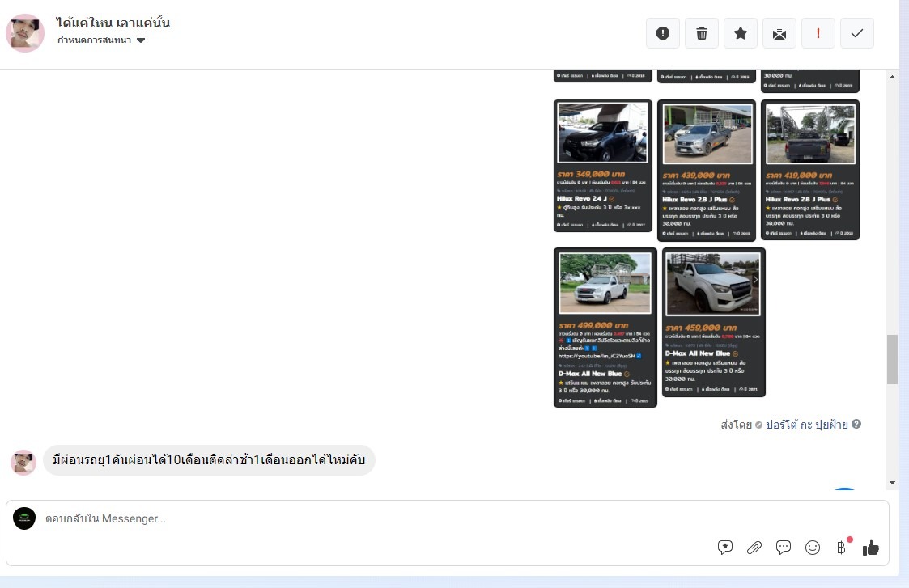Open the speech bubble quick reply icon

click(x=784, y=548)
